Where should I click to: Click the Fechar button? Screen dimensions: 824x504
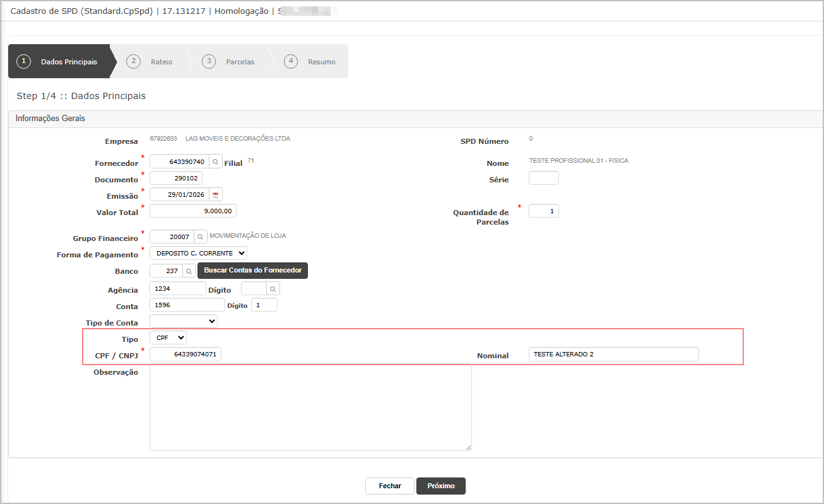coord(390,486)
